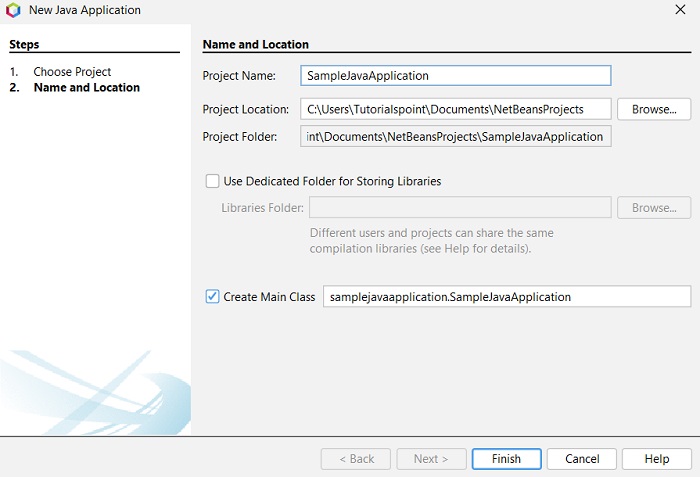Viewport: 700px width, 477px height.
Task: Click the 'Project Name:' label
Action: (x=239, y=75)
